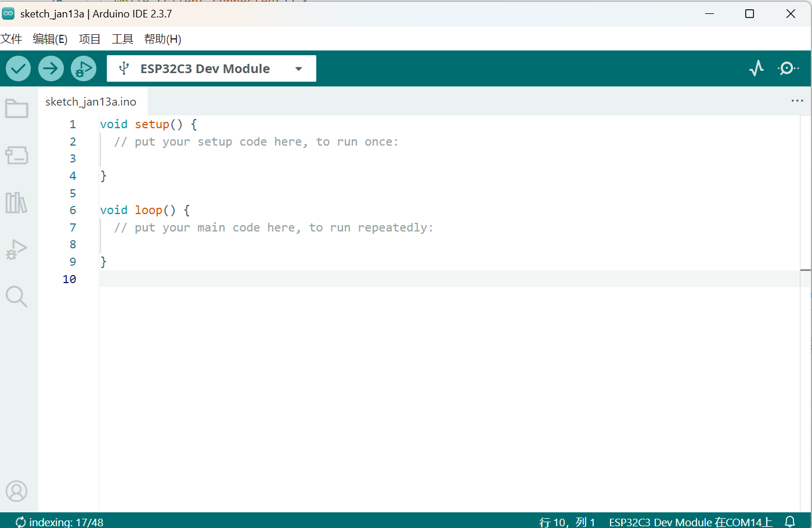Open the Library Manager sidebar

[17, 202]
